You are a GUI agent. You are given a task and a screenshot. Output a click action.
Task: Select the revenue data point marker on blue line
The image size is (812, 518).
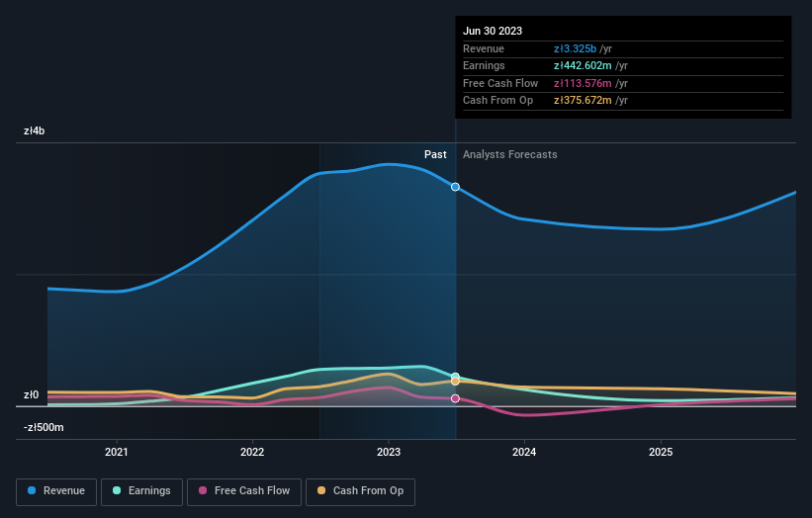[455, 187]
